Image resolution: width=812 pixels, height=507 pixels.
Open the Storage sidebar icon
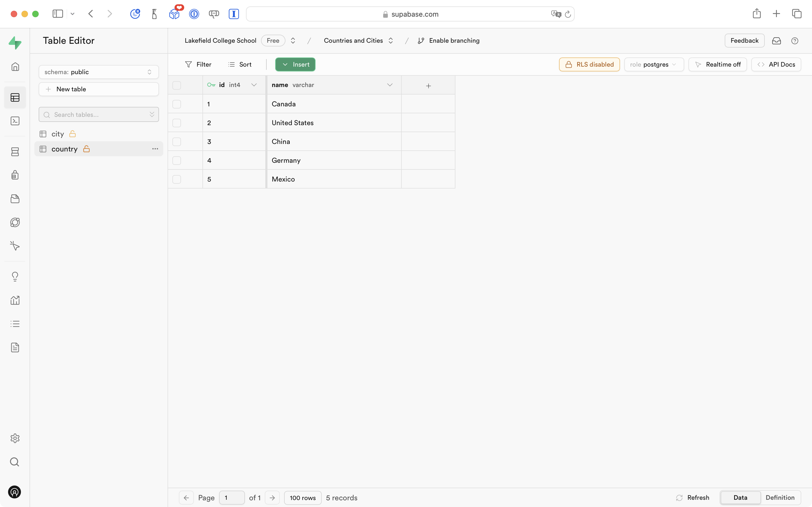point(15,199)
